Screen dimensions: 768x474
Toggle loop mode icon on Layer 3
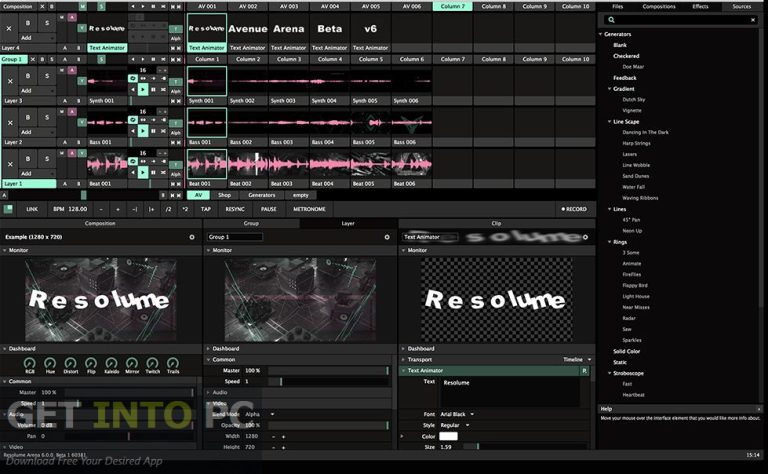133,78
